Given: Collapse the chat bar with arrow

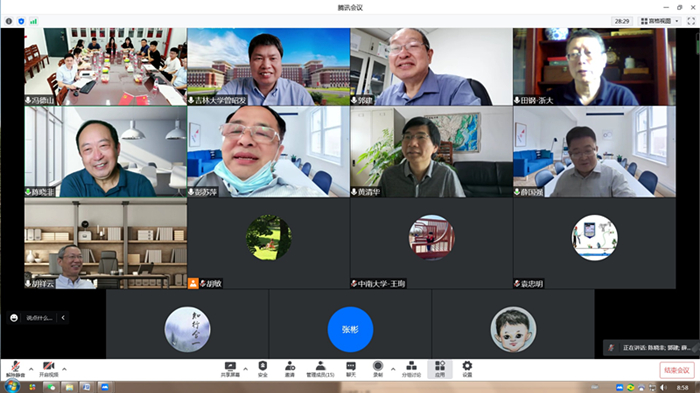Looking at the screenshot, I should click(63, 318).
